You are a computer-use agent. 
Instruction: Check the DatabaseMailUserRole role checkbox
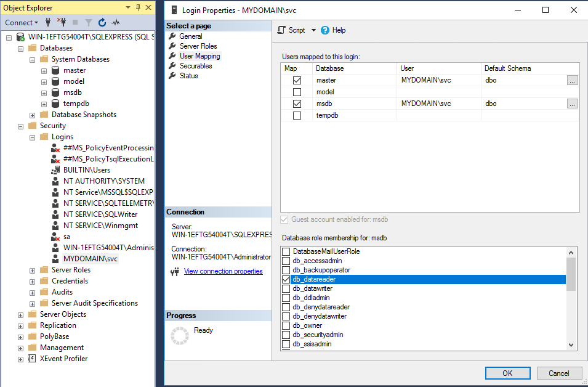point(286,251)
